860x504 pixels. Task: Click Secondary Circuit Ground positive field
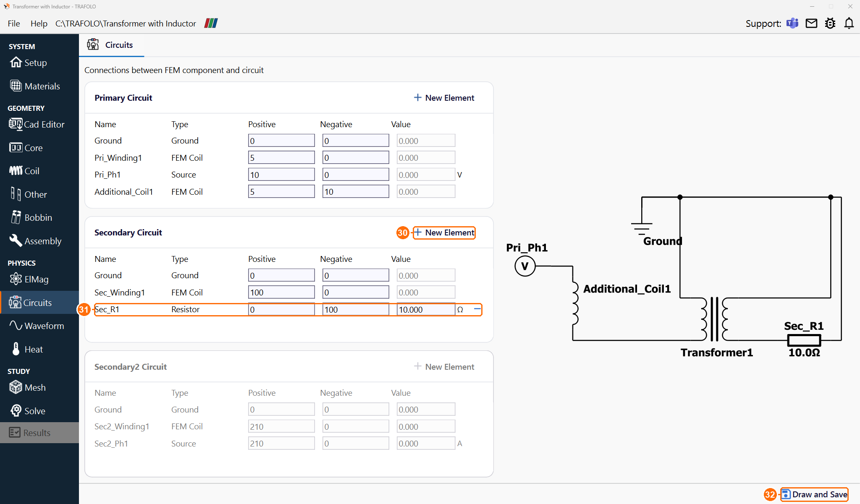click(281, 275)
